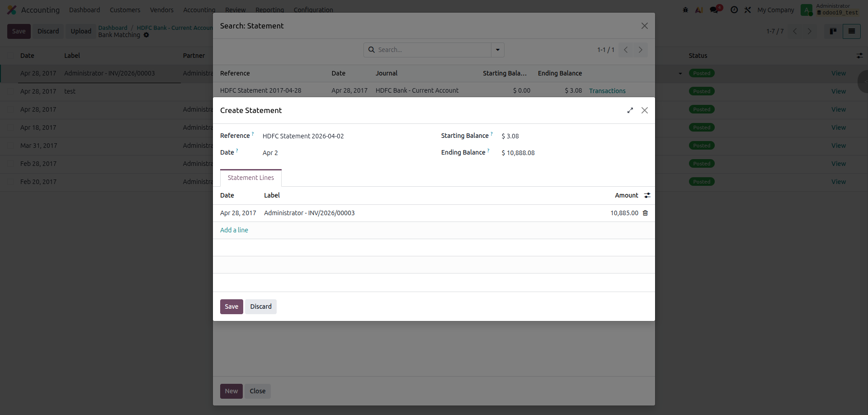Open View link for test row
This screenshot has height=415, width=868.
coord(839,91)
